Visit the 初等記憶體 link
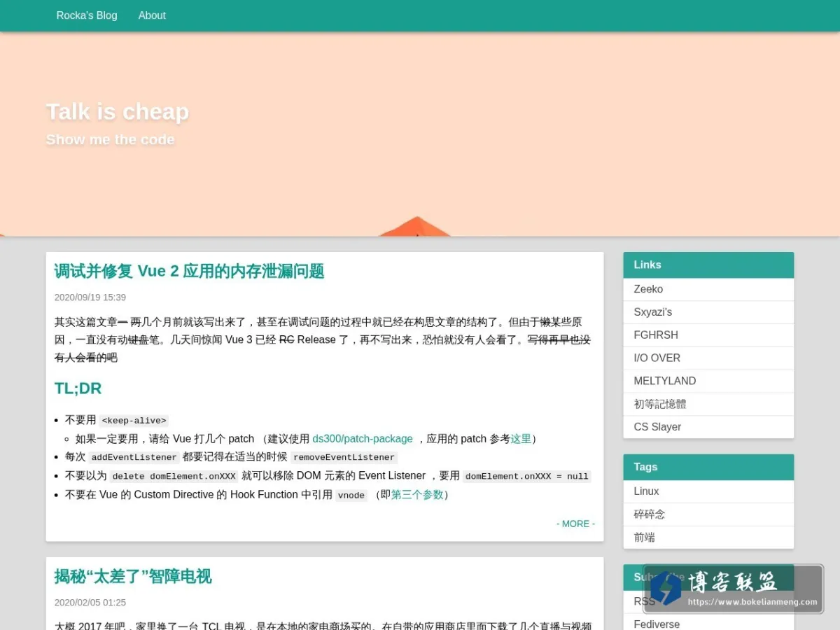The width and height of the screenshot is (840, 630). (x=708, y=405)
